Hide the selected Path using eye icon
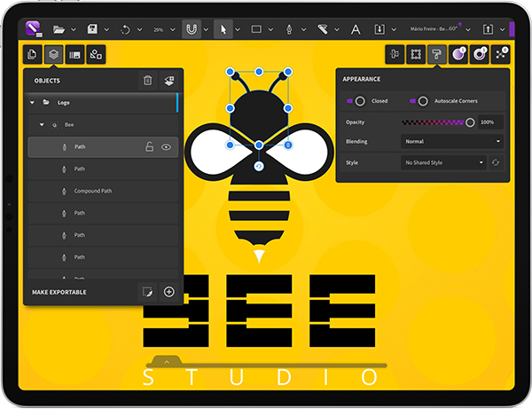This screenshot has height=409, width=532. [x=166, y=147]
